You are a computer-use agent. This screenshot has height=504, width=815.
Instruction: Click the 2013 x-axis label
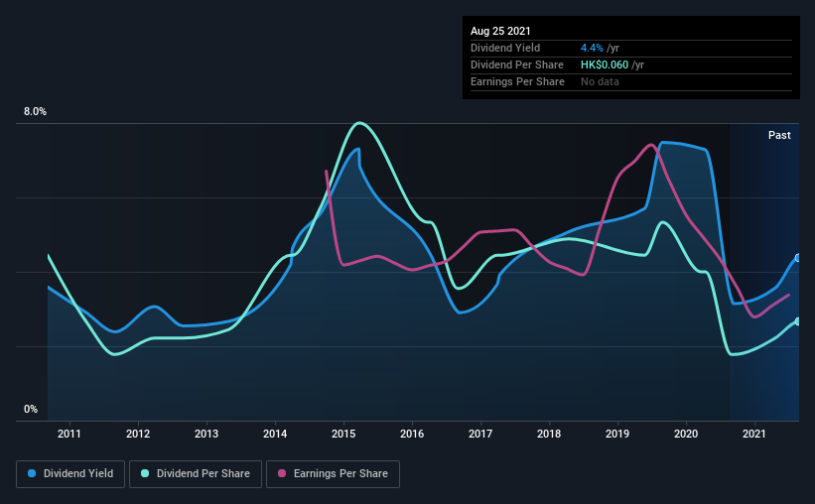(206, 434)
